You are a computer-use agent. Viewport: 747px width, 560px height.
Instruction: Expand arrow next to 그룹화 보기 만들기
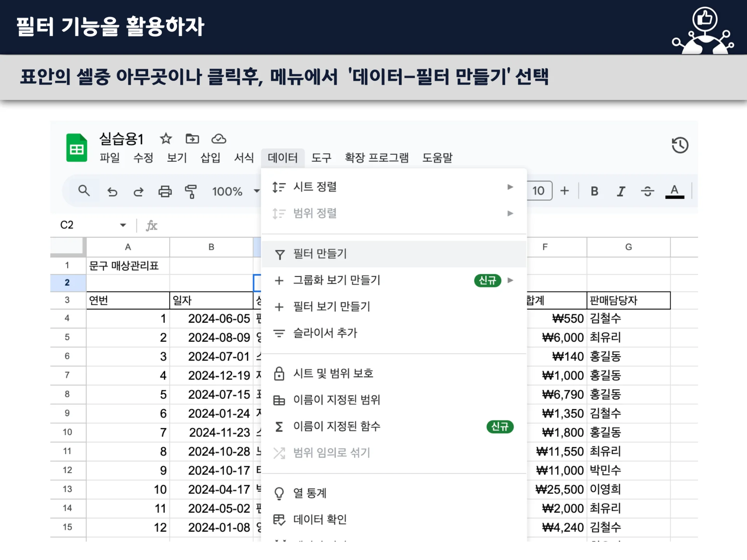point(510,280)
